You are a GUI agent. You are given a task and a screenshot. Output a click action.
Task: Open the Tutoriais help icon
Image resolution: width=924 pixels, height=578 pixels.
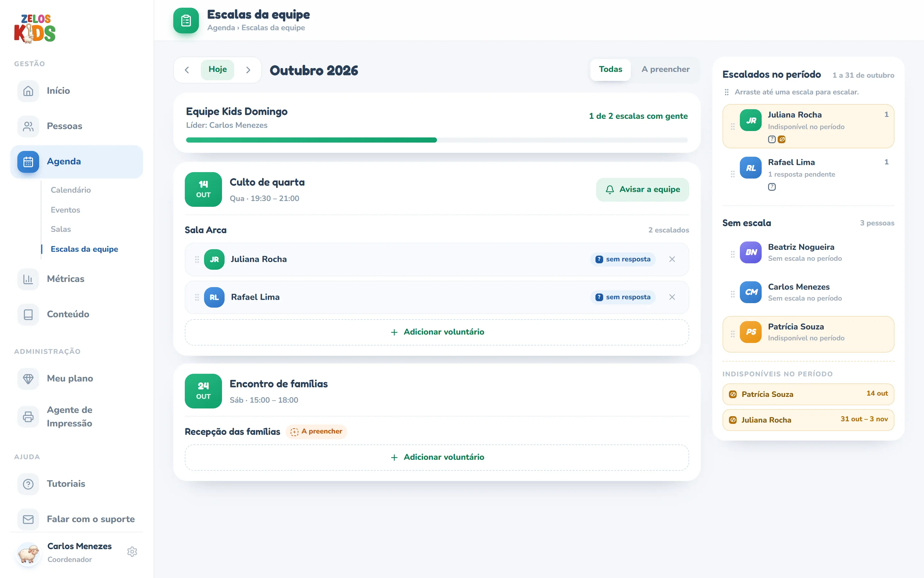pyautogui.click(x=28, y=484)
